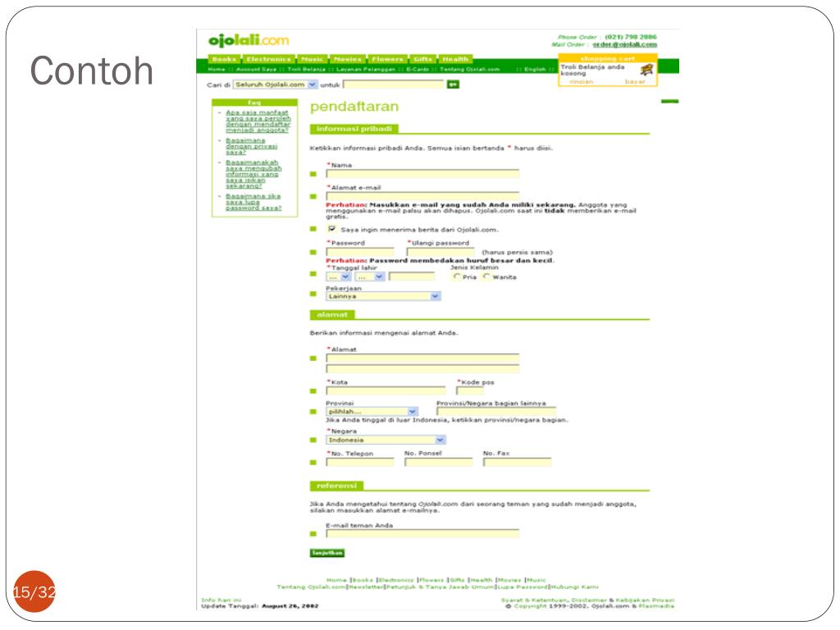Click the green go search button
Image resolution: width=840 pixels, height=630 pixels.
click(x=453, y=84)
